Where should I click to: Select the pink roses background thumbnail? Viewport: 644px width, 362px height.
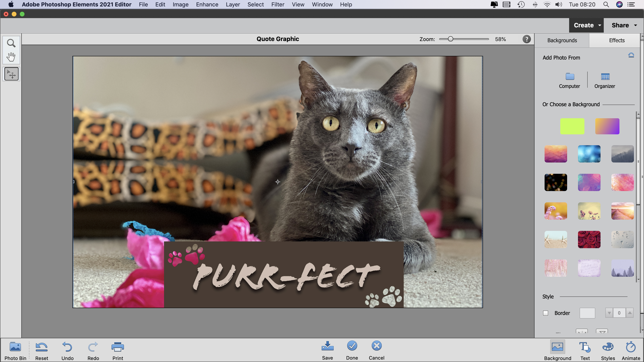point(589,239)
